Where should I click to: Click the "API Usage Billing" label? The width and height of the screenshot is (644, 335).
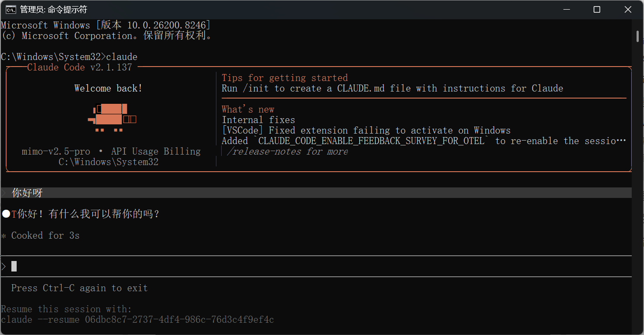[156, 151]
